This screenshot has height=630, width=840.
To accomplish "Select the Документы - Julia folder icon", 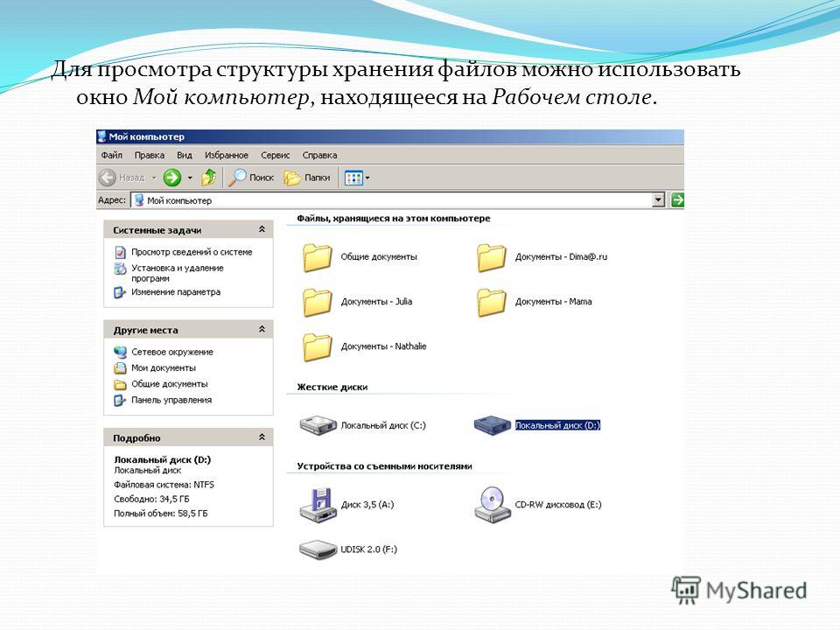I will pos(317,302).
